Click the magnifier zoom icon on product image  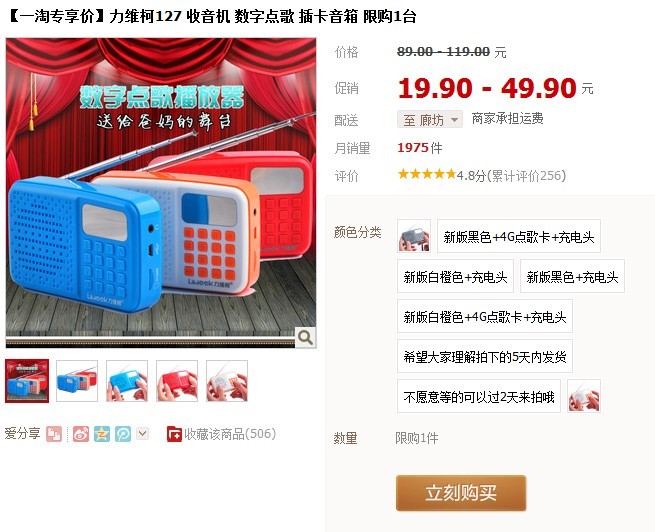click(x=305, y=337)
